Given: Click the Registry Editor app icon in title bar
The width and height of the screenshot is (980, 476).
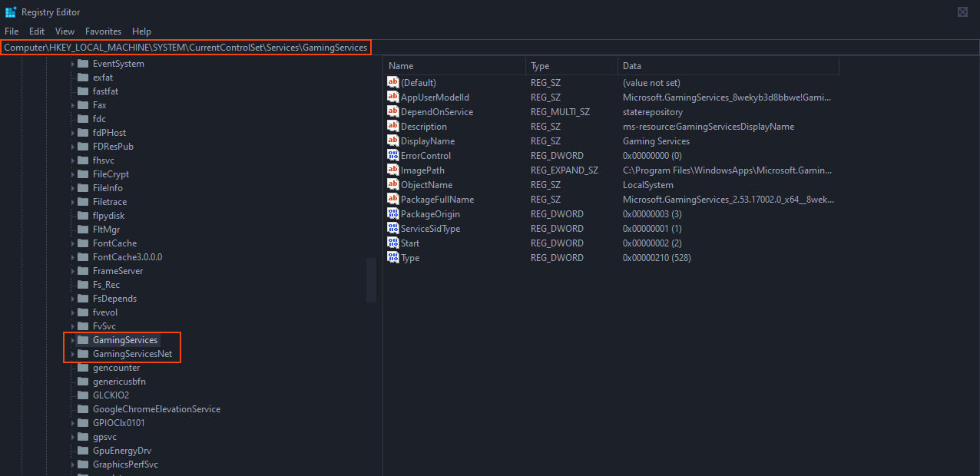Looking at the screenshot, I should click(x=11, y=12).
